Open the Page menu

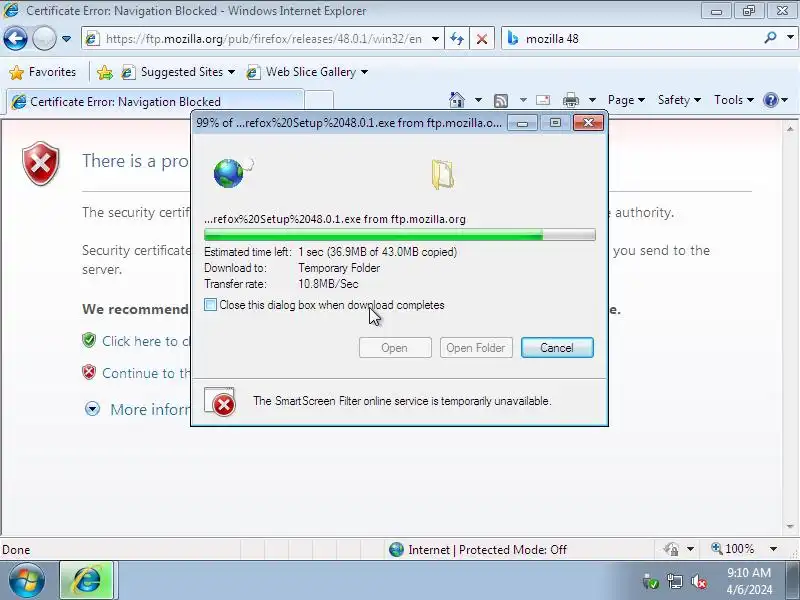(x=626, y=100)
